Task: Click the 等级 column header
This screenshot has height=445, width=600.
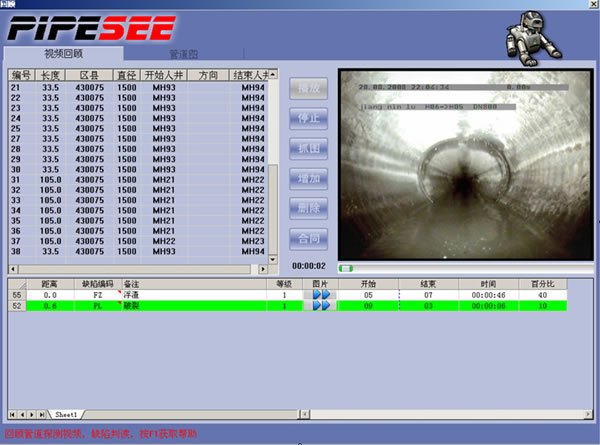Action: (x=284, y=284)
